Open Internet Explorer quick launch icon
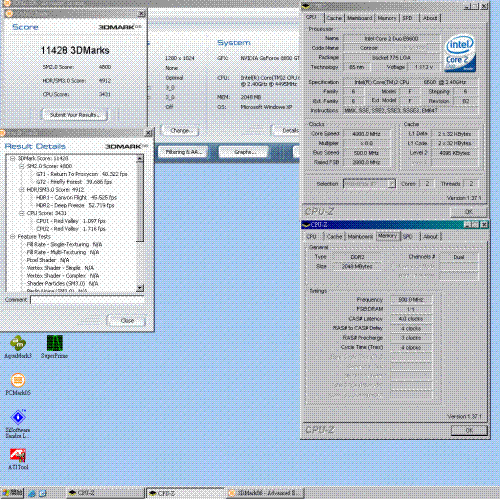 pyautogui.click(x=32, y=493)
